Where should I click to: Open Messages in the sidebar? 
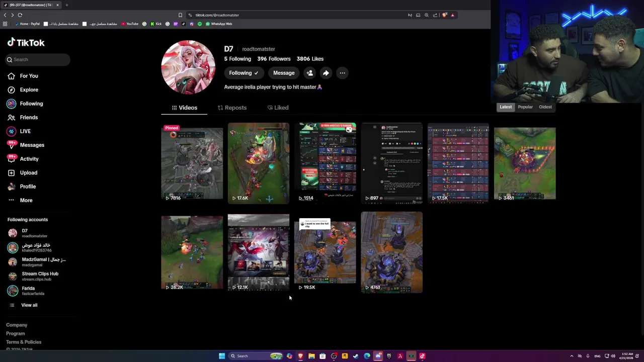(x=26, y=145)
